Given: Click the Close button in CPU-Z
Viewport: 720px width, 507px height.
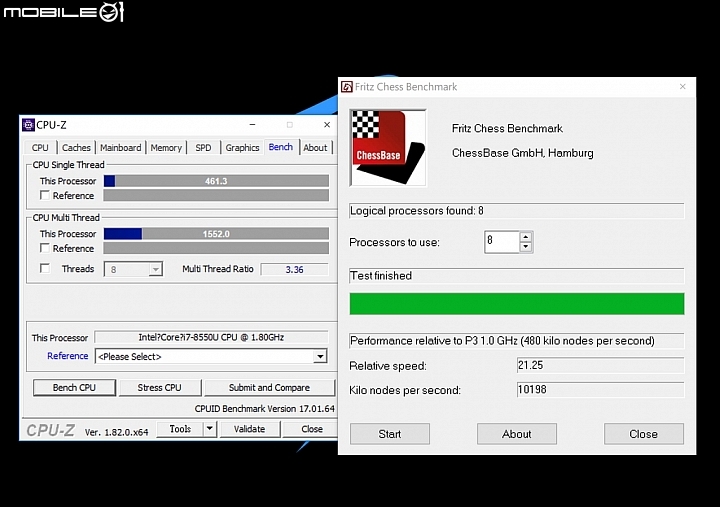Looking at the screenshot, I should pos(312,429).
